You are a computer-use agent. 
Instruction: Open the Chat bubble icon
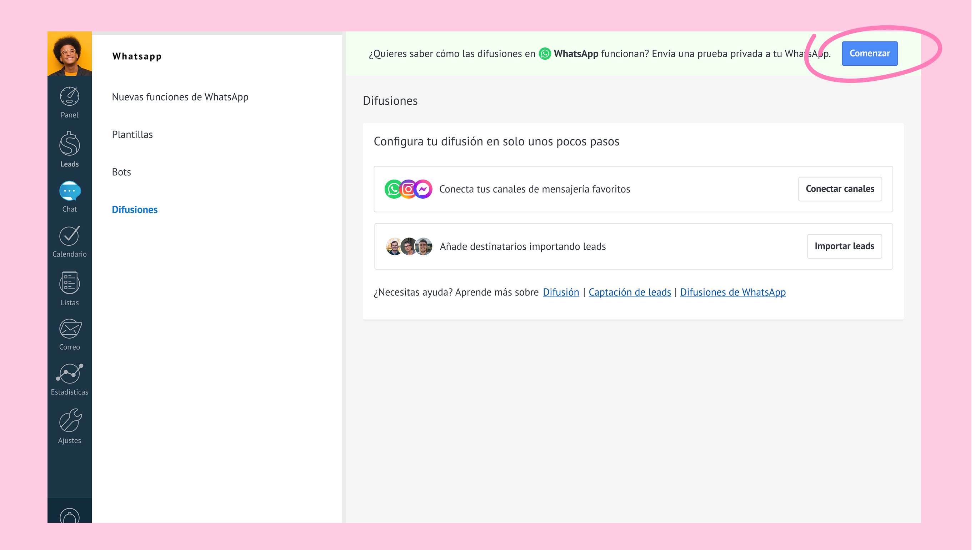click(69, 191)
